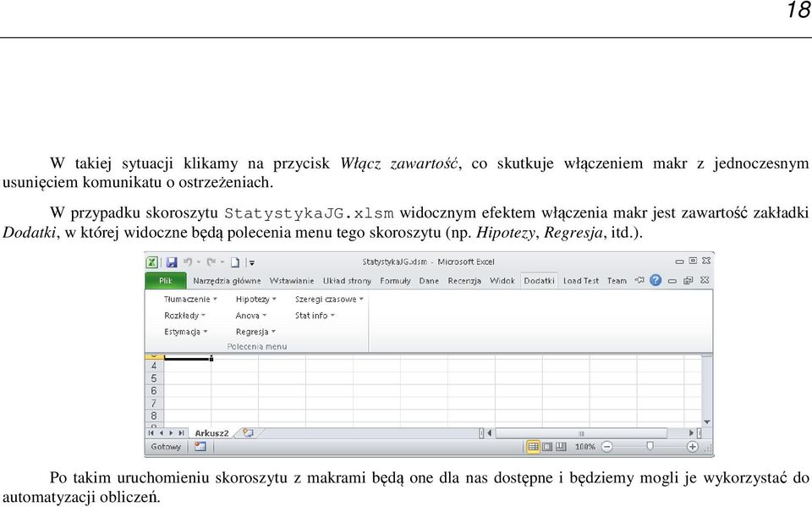Select the Dodatki ribbon tab
Screen dimensions: 812x507
[539, 280]
